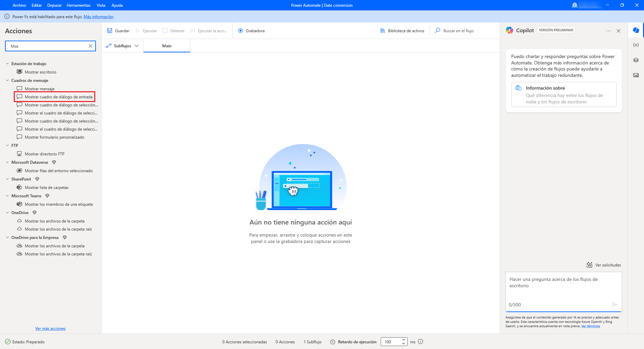Click the Power Fx info icon
The width and height of the screenshot is (644, 349).
[7, 16]
